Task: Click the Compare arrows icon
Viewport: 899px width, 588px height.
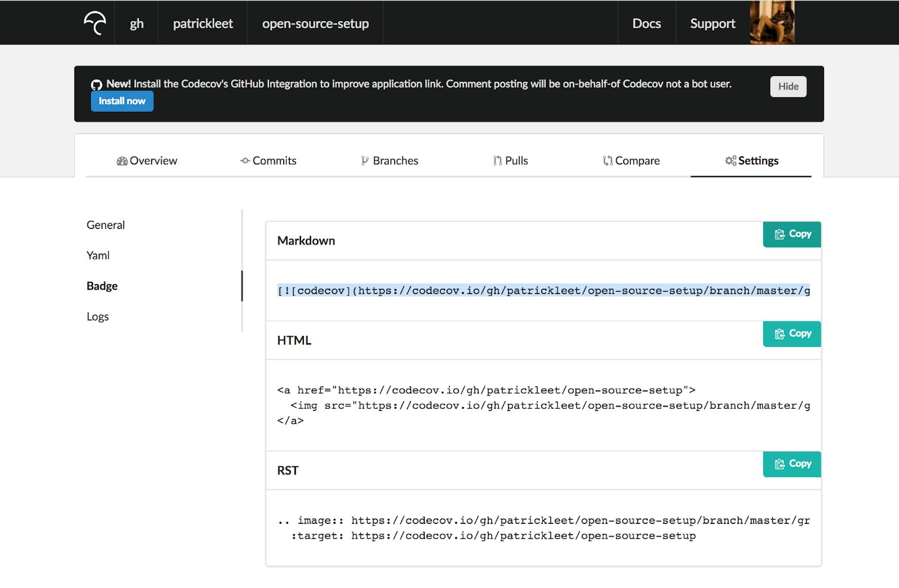Action: pos(608,161)
